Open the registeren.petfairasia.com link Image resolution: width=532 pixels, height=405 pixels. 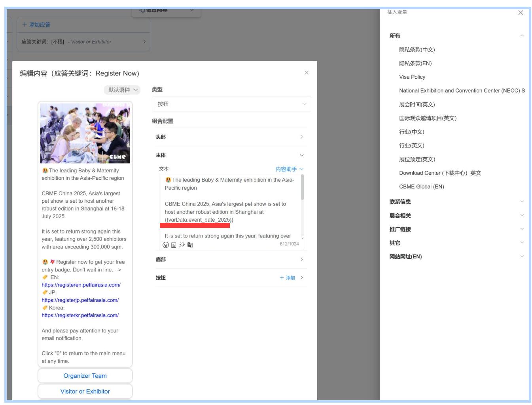(x=81, y=285)
